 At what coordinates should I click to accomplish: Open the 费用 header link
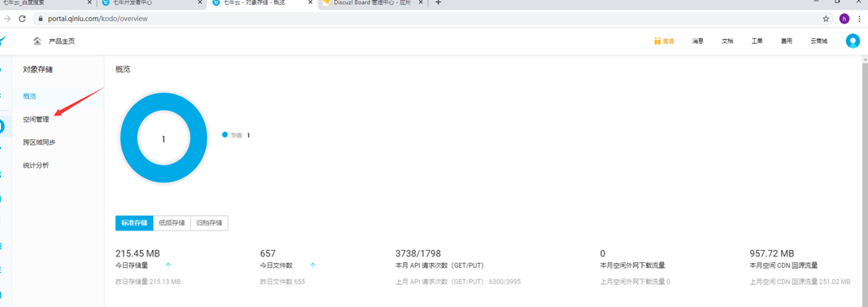click(x=787, y=41)
